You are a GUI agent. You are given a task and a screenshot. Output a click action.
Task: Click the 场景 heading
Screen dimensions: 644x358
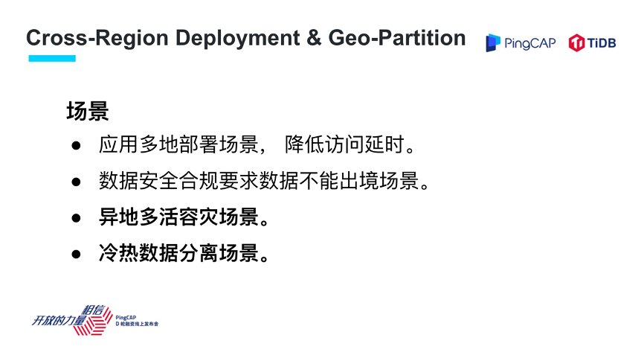[x=88, y=112]
